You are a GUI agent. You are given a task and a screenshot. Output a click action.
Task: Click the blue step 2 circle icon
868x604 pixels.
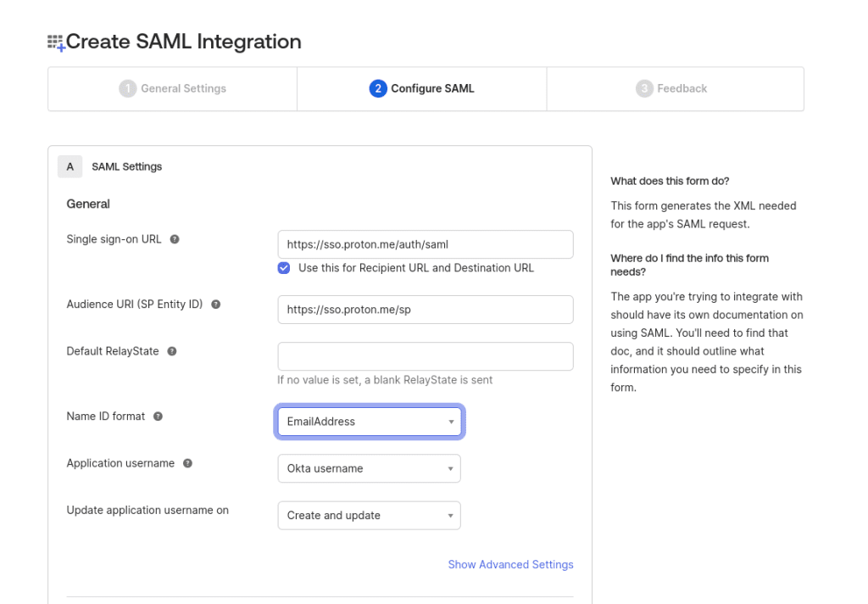coord(377,87)
